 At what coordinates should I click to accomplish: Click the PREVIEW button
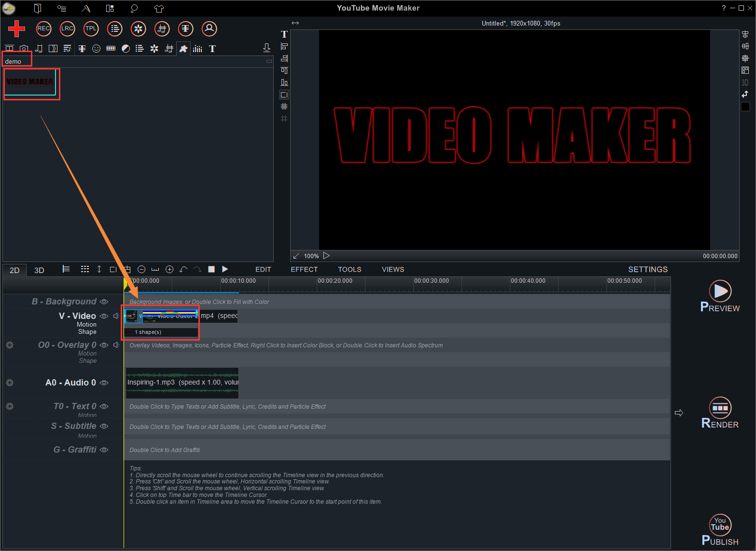pos(720,296)
